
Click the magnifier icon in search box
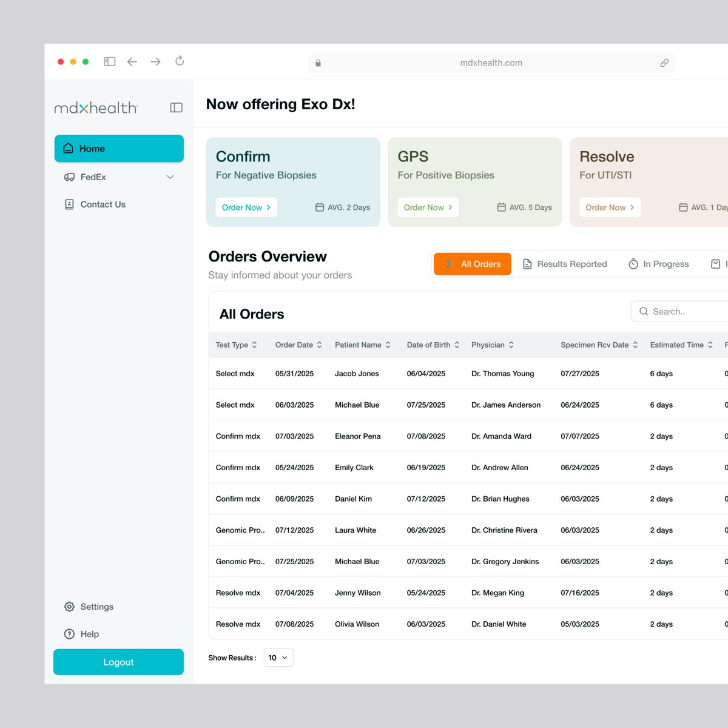pos(644,311)
